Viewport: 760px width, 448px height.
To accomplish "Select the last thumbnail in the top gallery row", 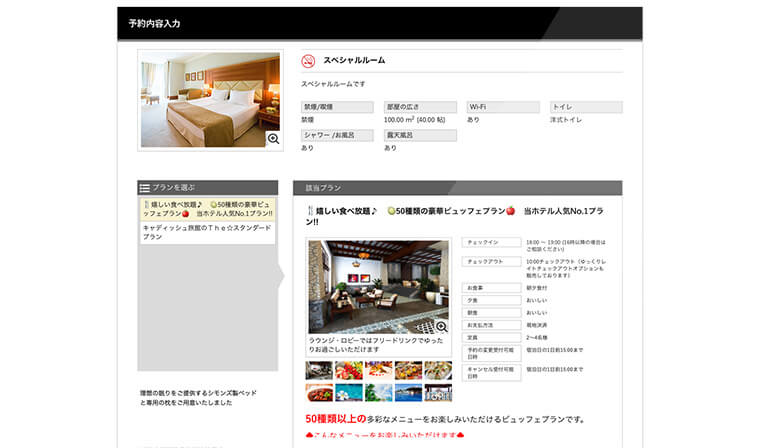I will click(x=438, y=369).
